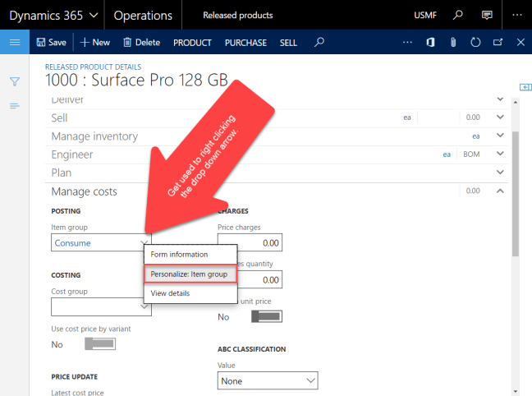Open form in new window icon
Viewport: 532px width, 396px height.
coord(498,42)
